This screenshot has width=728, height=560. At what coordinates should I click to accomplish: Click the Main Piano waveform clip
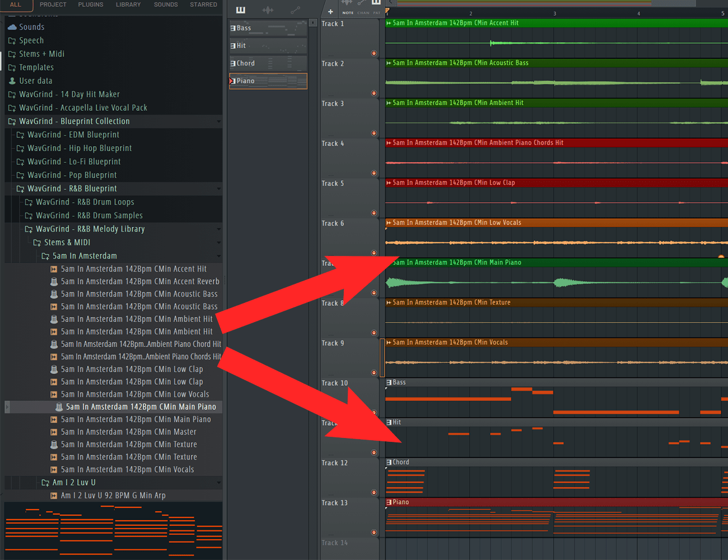pyautogui.click(x=554, y=283)
